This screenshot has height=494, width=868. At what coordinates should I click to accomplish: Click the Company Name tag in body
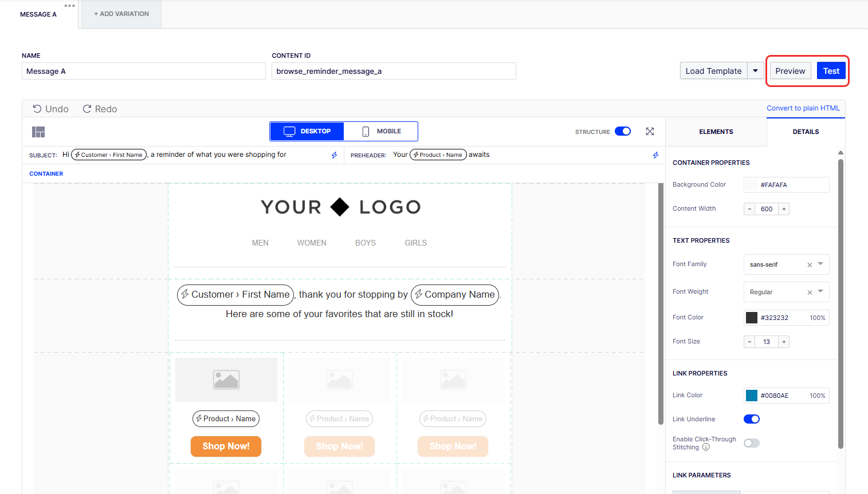pos(455,295)
